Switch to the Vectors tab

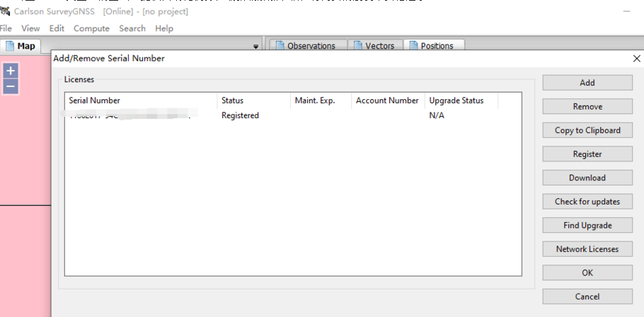pos(375,45)
